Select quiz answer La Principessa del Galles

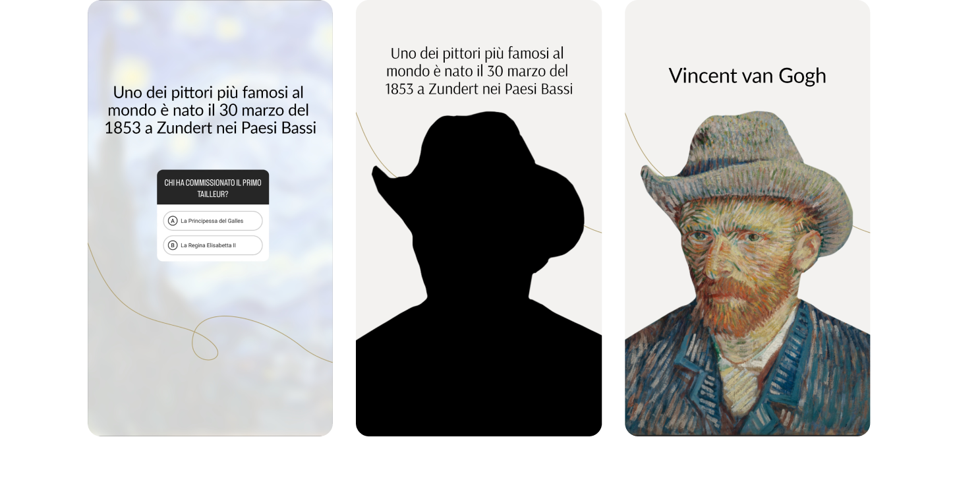(212, 221)
